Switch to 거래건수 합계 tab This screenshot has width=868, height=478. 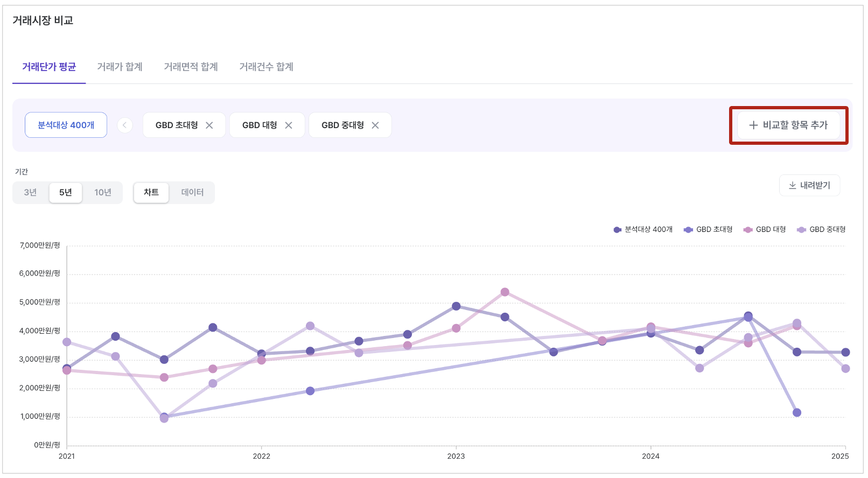pyautogui.click(x=266, y=67)
